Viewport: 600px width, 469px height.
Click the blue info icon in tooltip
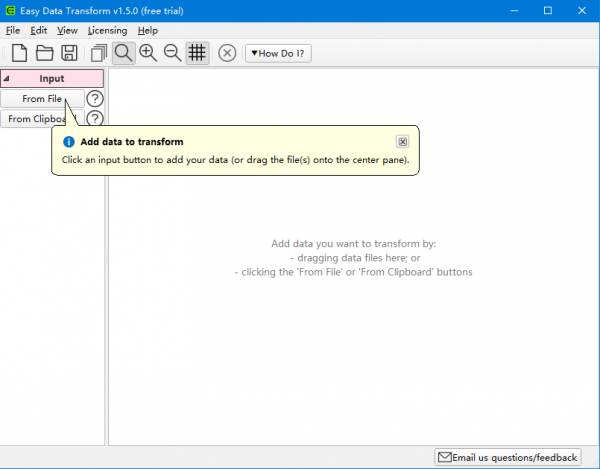(68, 142)
